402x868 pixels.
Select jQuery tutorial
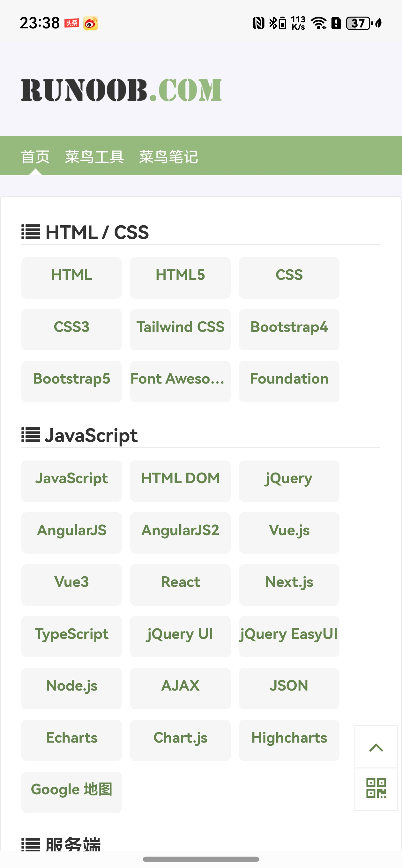289,481
